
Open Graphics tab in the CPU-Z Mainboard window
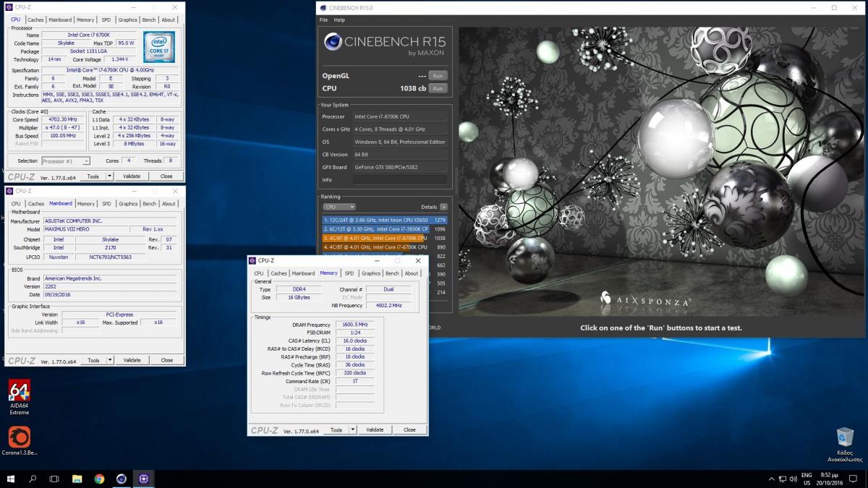(x=128, y=204)
